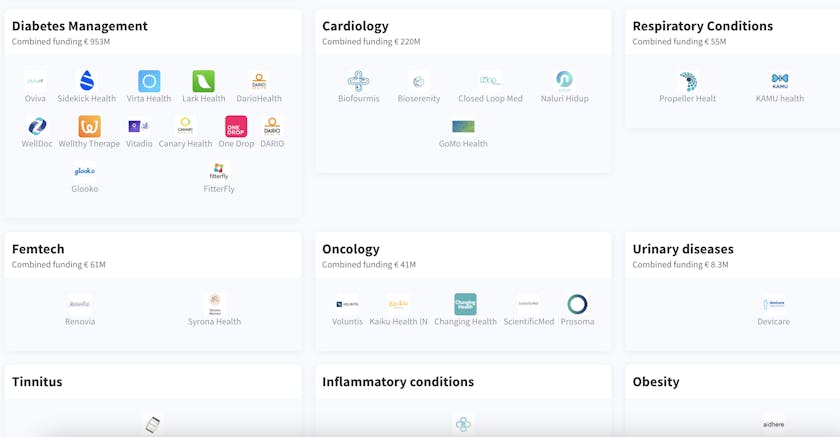
Task: Select the Virta Health blue logo
Action: pyautogui.click(x=149, y=81)
